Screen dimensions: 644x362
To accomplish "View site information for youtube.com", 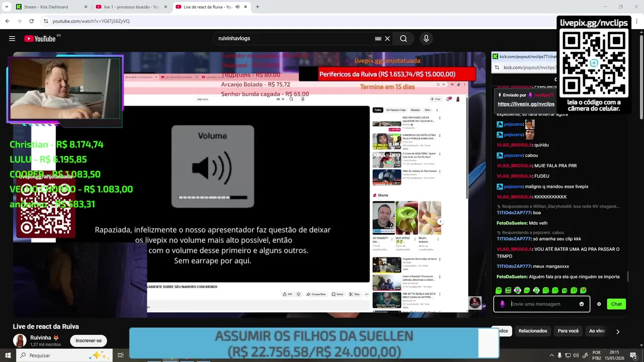I will [46, 21].
